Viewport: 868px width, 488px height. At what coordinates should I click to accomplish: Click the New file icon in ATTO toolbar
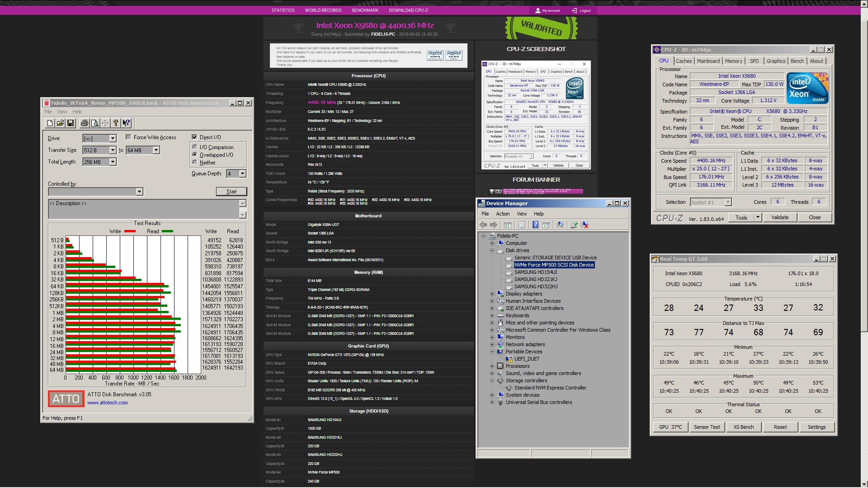coord(50,123)
